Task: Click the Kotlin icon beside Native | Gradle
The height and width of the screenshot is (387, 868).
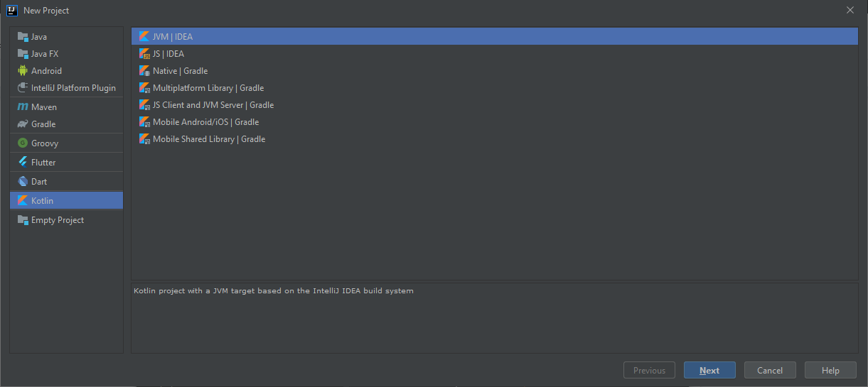Action: [144, 71]
